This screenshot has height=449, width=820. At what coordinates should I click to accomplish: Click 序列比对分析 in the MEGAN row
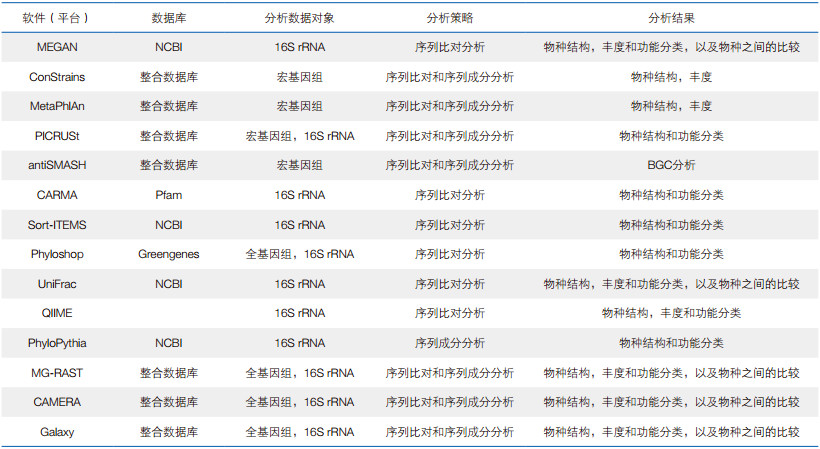(x=450, y=47)
